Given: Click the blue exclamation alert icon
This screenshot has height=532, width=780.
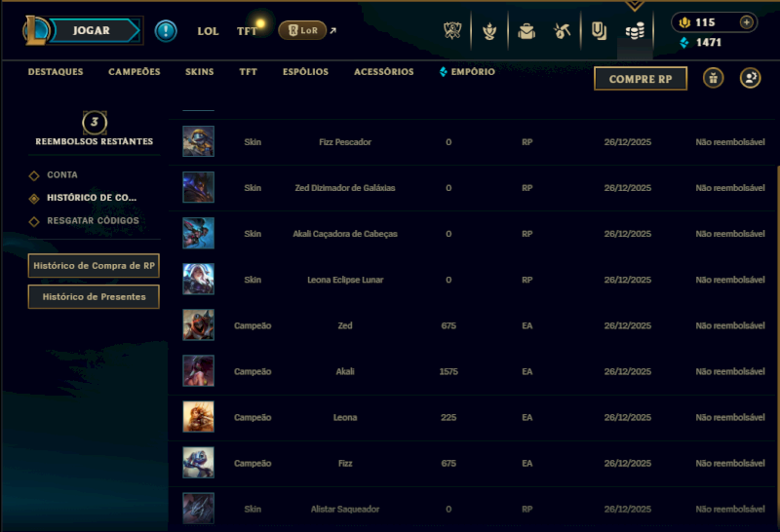Looking at the screenshot, I should coord(166,31).
